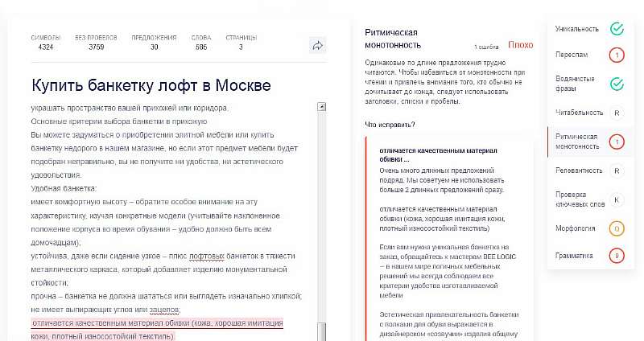Click the Плохо rating label
Image resolution: width=644 pixels, height=341 pixels.
tap(520, 45)
